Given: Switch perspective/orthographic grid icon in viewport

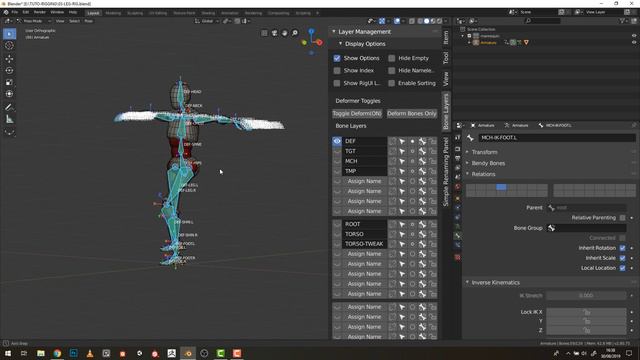Looking at the screenshot, I should click(x=264, y=33).
